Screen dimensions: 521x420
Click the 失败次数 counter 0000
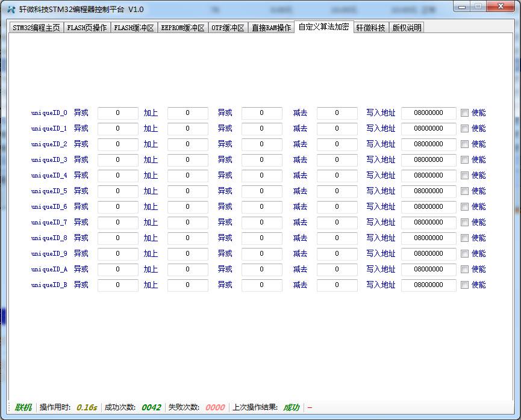215,407
